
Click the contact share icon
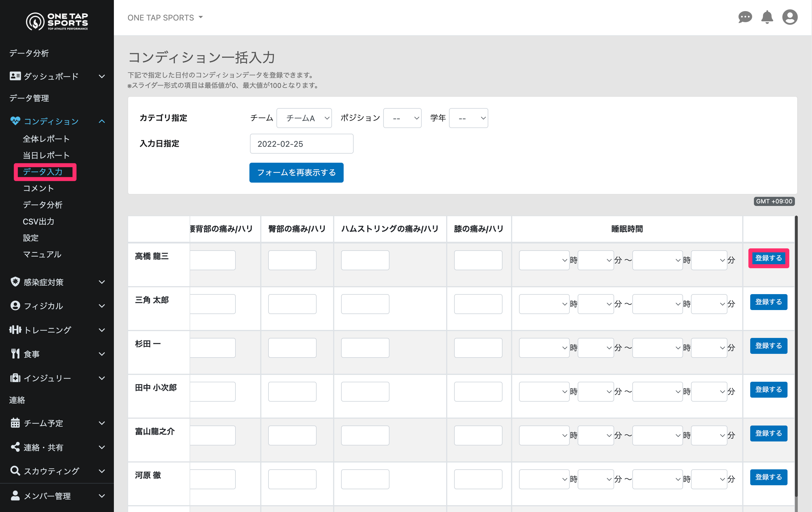tap(15, 447)
